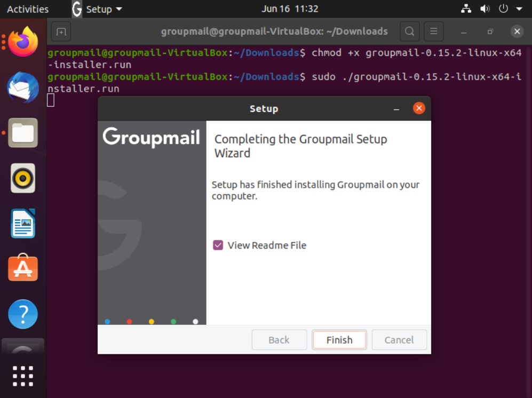Show Applications grid at dock bottom

click(23, 376)
